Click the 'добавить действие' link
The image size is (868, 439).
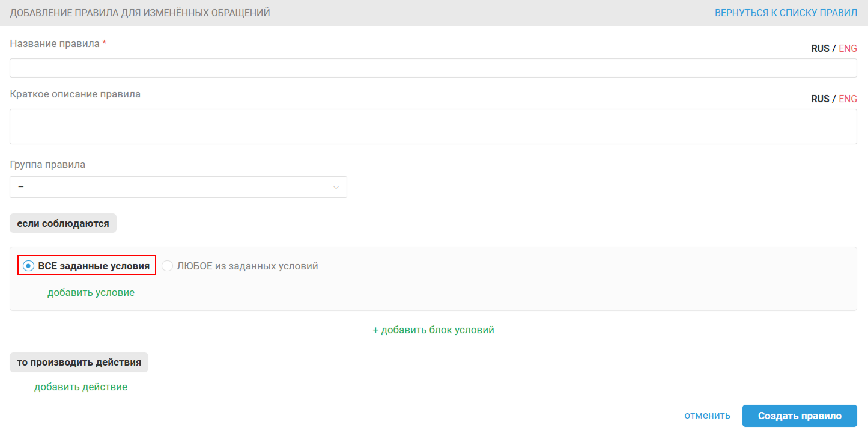[80, 387]
